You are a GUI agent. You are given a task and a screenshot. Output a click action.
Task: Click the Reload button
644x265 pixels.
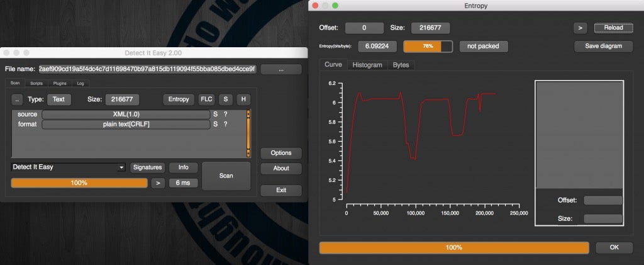(x=613, y=28)
